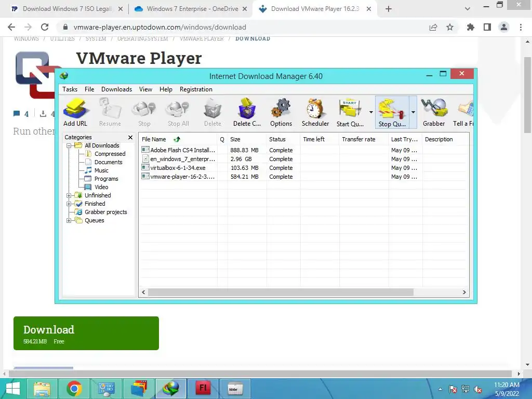The width and height of the screenshot is (532, 399).
Task: Select virtualbox-6-1-34.exe download row
Action: pyautogui.click(x=304, y=168)
